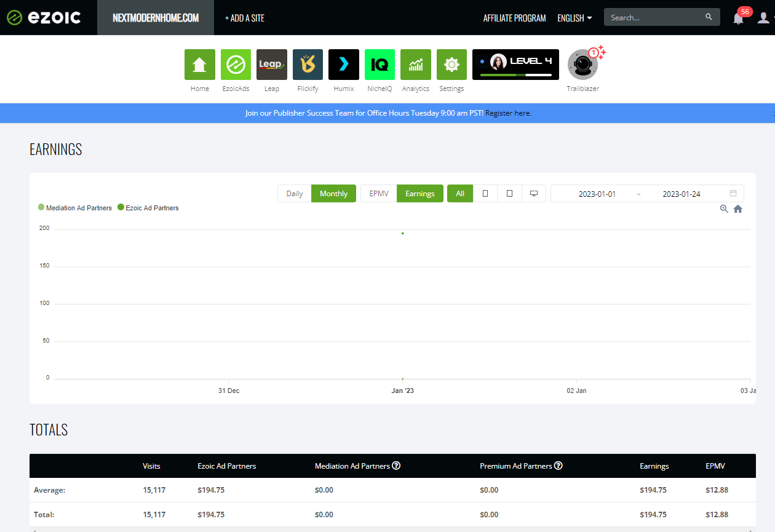Open the Trailblazer astronaut badge
The height and width of the screenshot is (532, 775).
[583, 65]
